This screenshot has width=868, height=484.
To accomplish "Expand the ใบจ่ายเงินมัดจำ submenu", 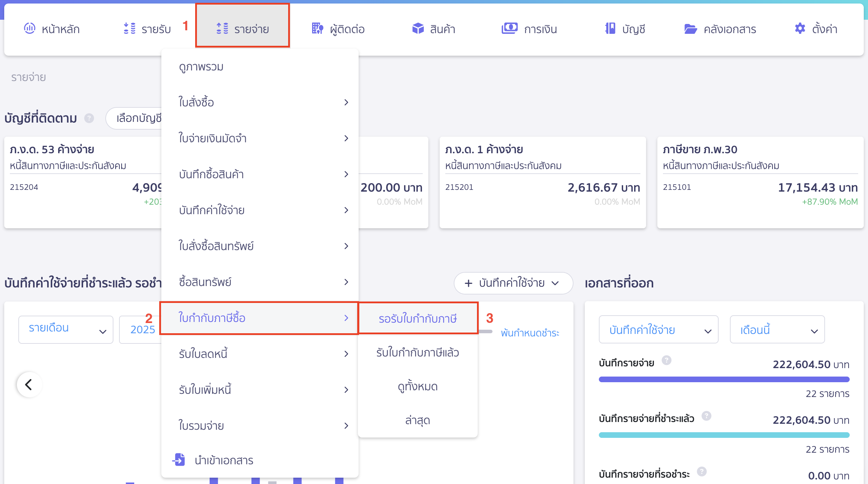I will pyautogui.click(x=260, y=138).
